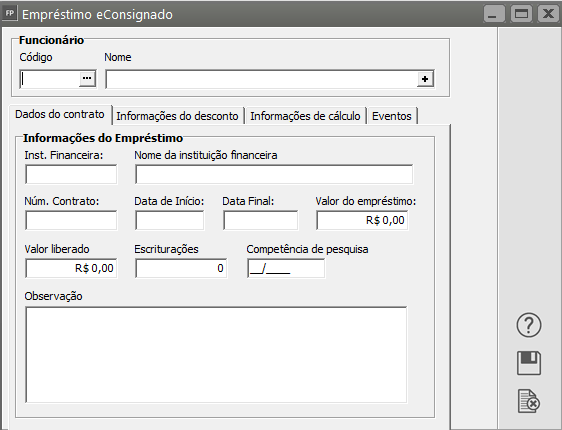Save the record with floppy disk icon
Image resolution: width=562 pixels, height=430 pixels.
click(x=529, y=363)
